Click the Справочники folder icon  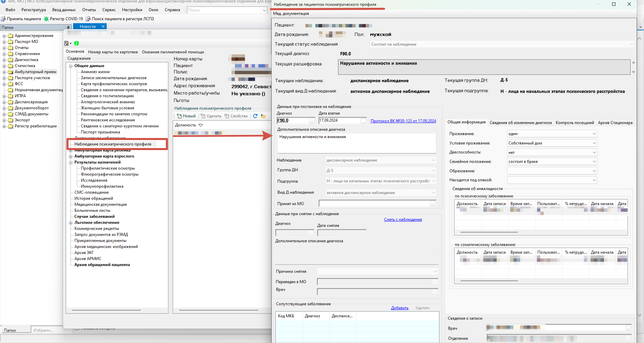click(x=10, y=54)
